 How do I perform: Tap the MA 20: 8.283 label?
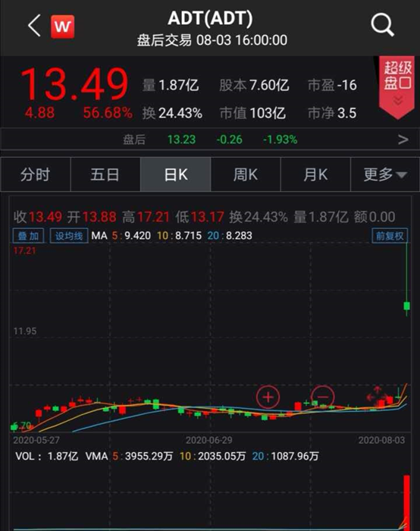pyautogui.click(x=230, y=236)
